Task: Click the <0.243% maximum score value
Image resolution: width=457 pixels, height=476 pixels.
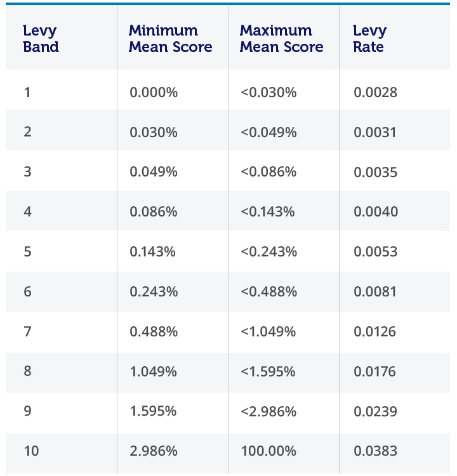Action: pyautogui.click(x=268, y=252)
